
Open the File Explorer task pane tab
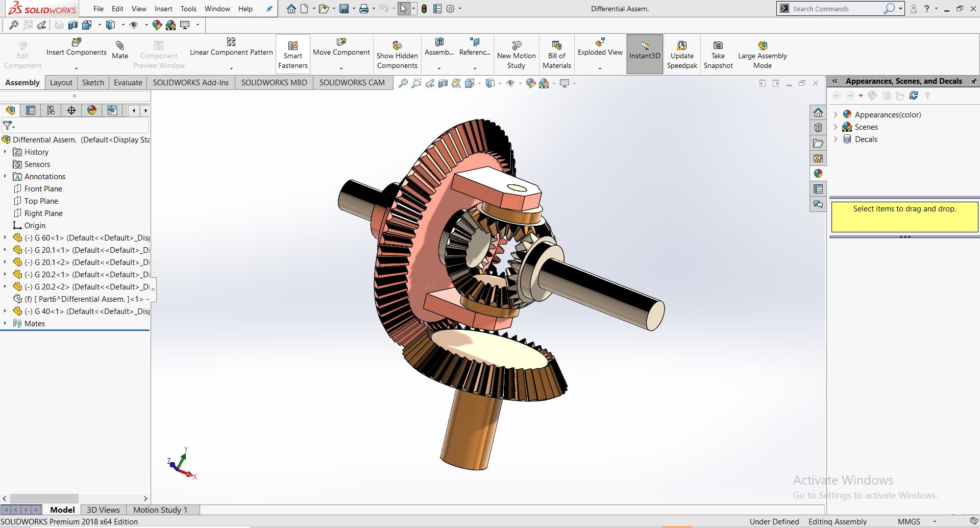click(818, 143)
